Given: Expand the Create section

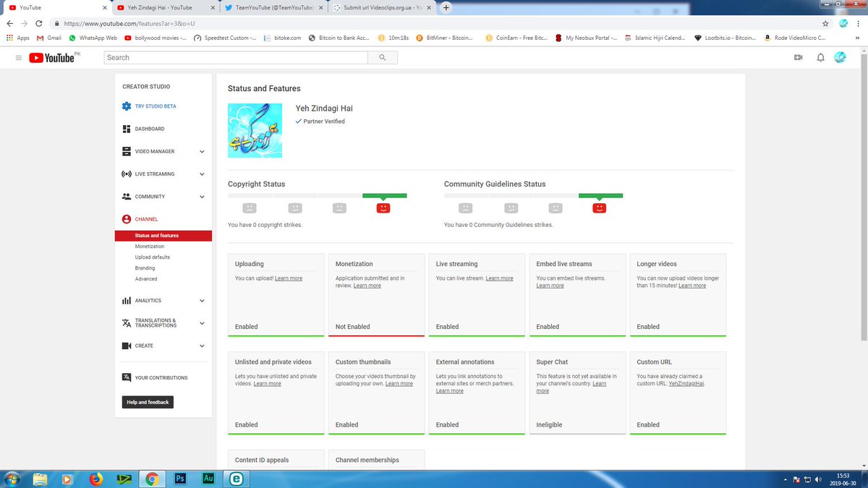Looking at the screenshot, I should pyautogui.click(x=202, y=346).
